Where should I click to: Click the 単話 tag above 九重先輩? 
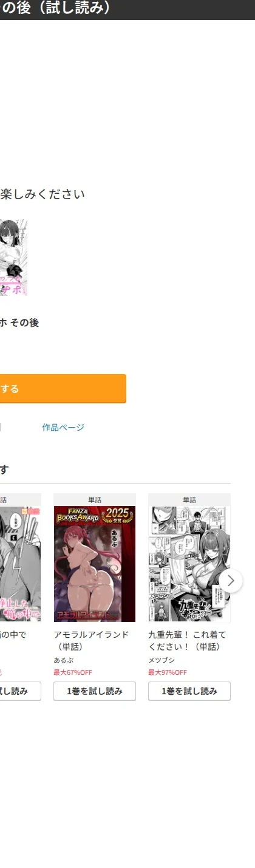[x=189, y=500]
